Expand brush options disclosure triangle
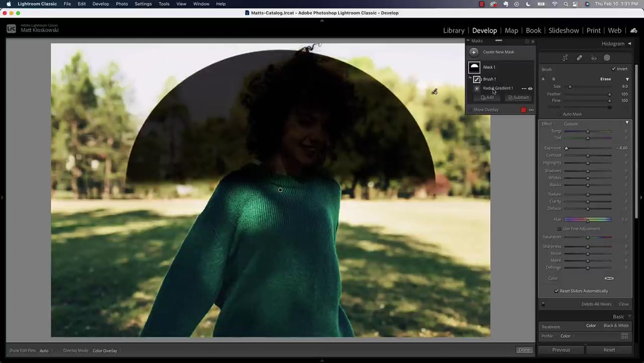644x363 pixels. pyautogui.click(x=627, y=79)
